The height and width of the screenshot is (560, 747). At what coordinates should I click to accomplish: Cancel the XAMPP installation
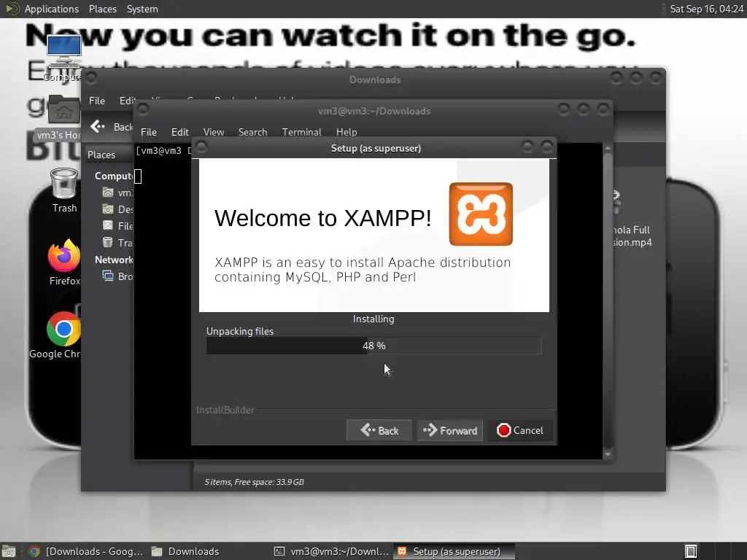[519, 430]
